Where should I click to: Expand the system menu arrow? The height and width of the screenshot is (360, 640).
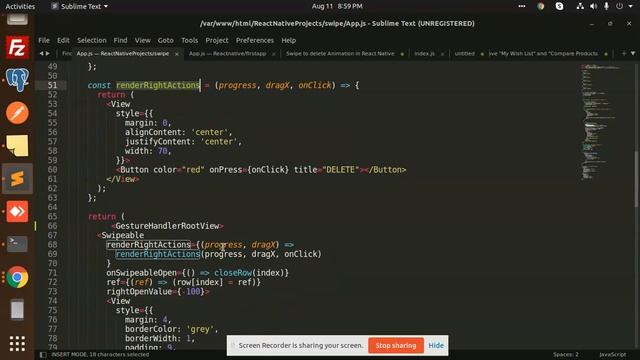631,6
